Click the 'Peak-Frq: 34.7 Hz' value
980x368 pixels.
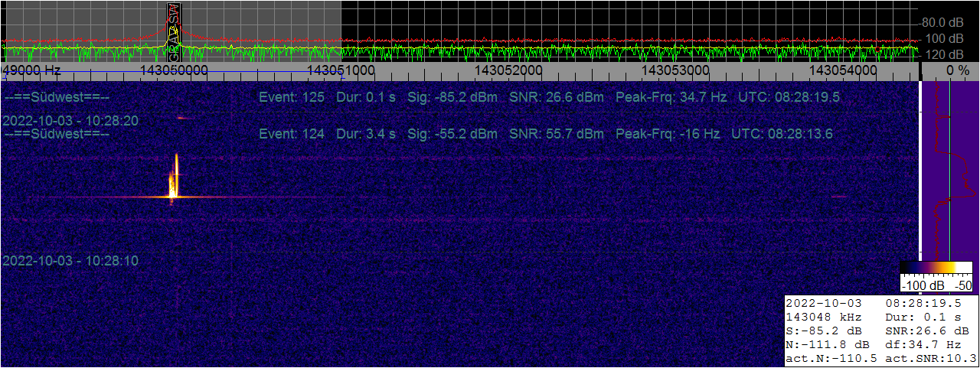point(670,97)
